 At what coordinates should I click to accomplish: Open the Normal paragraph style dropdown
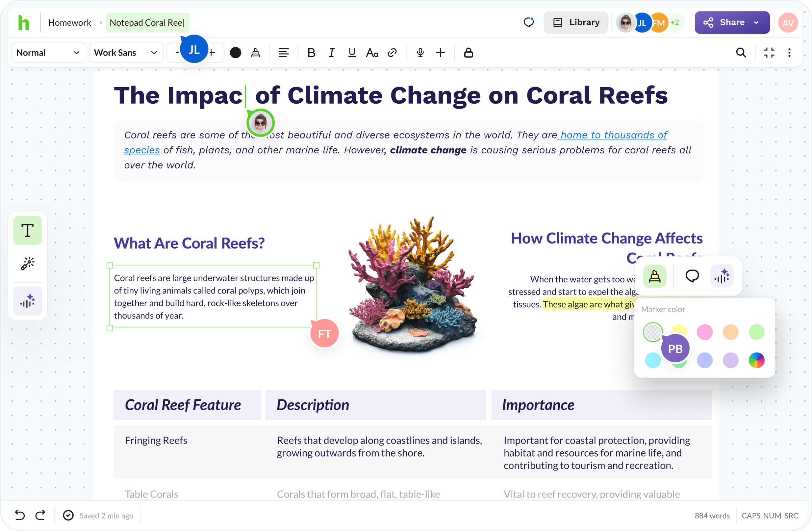click(x=49, y=53)
